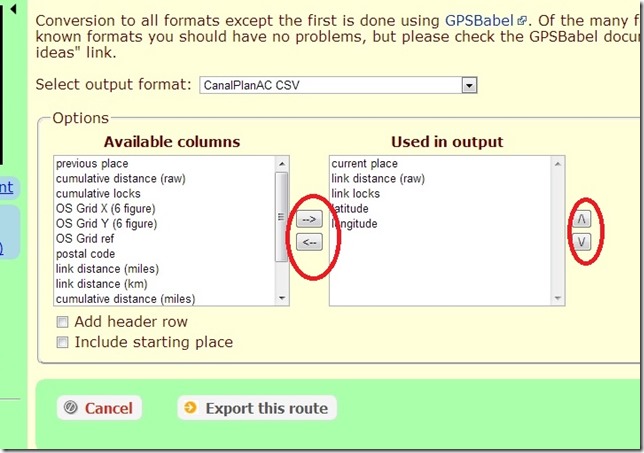Click Available columns scrollbar down arrow
This screenshot has width=644, height=453.
coord(282,298)
